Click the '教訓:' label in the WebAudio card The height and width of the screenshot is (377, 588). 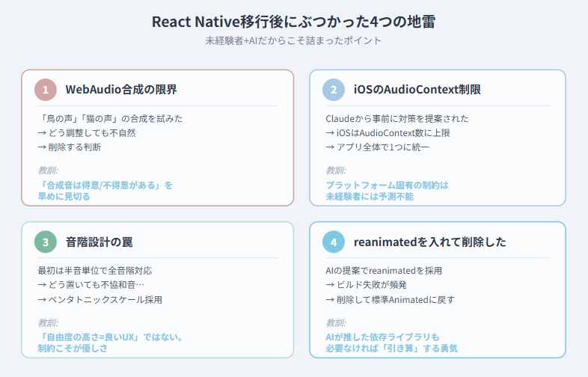[x=48, y=171]
